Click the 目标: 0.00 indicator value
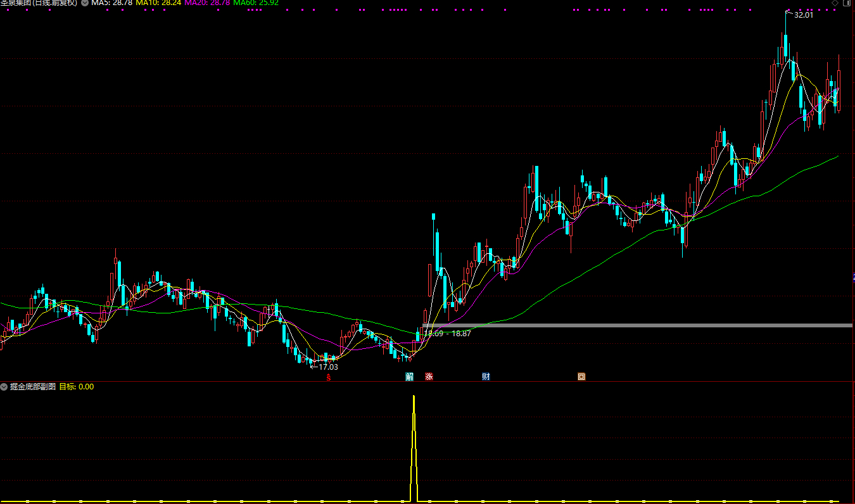This screenshot has width=855, height=504. click(x=76, y=386)
